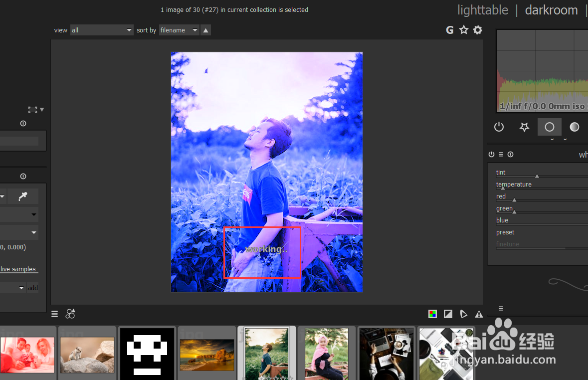Switch to the darkroom view
Screen dimensions: 588x380
551,10
